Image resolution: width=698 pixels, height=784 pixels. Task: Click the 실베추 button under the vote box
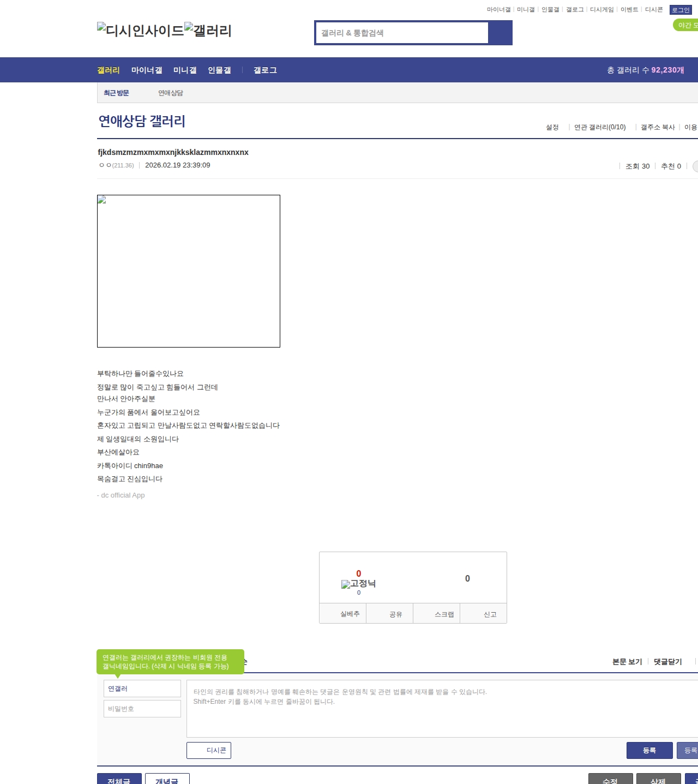(343, 614)
